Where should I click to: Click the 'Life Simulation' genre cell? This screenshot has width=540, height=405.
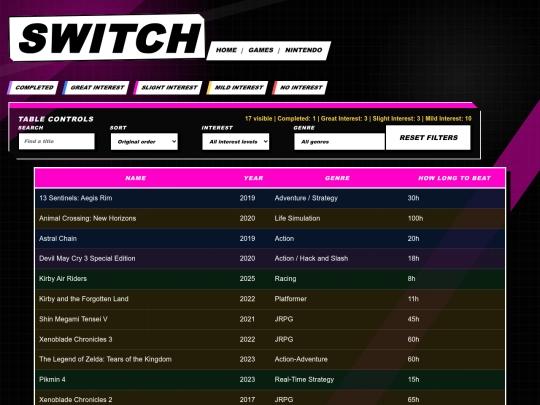[x=297, y=218]
